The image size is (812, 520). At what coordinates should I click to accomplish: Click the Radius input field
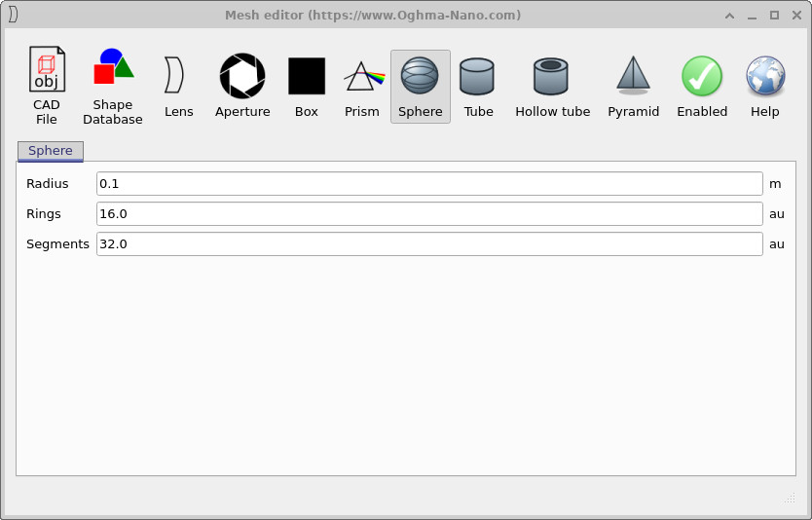point(428,184)
